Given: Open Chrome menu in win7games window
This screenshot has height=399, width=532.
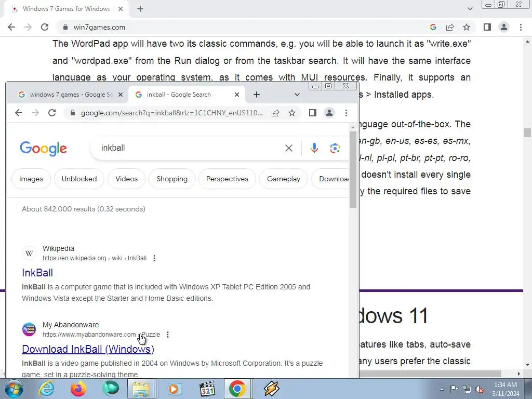Looking at the screenshot, I should click(521, 27).
